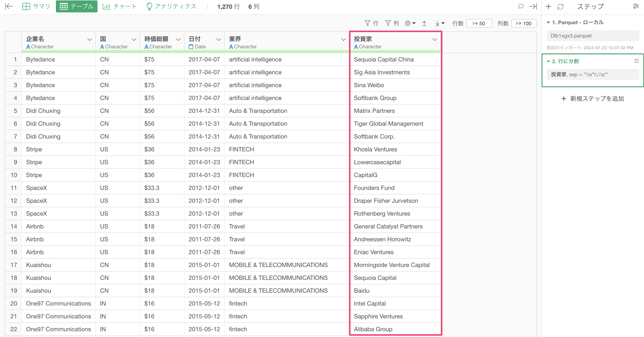Open the 投資家 sep split parameters
The width and height of the screenshot is (644, 337).
[593, 75]
